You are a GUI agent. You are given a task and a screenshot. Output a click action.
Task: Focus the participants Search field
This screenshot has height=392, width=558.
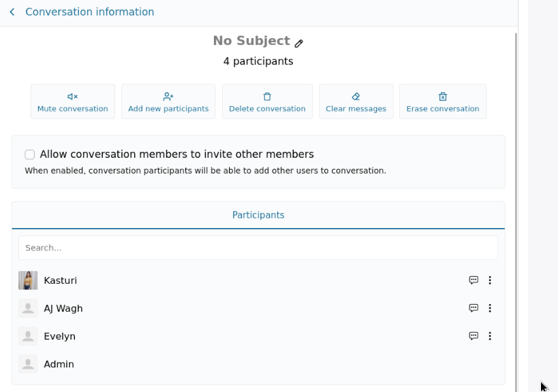(x=258, y=248)
